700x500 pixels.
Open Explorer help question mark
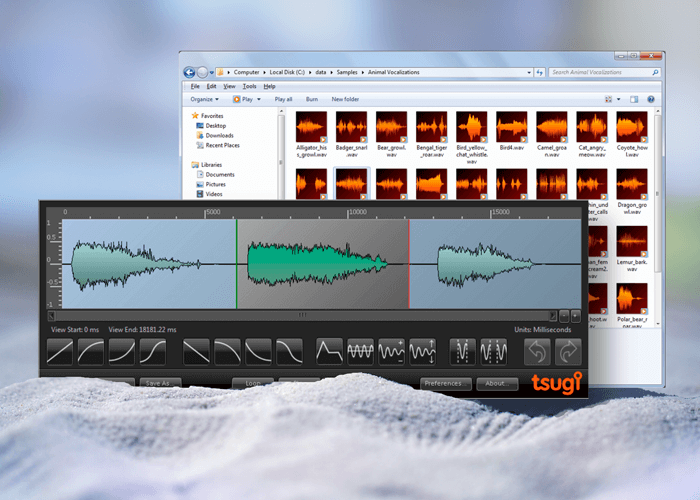pos(651,99)
